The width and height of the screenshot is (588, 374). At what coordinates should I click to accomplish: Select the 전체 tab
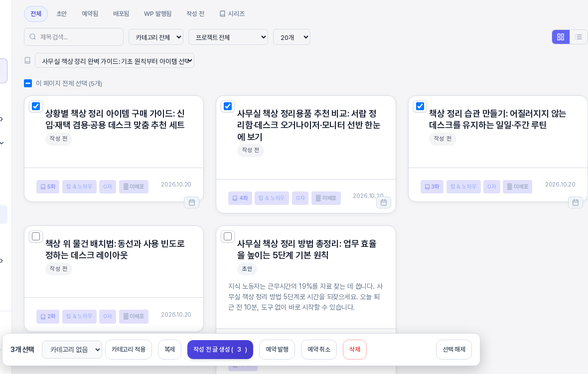pyautogui.click(x=36, y=14)
